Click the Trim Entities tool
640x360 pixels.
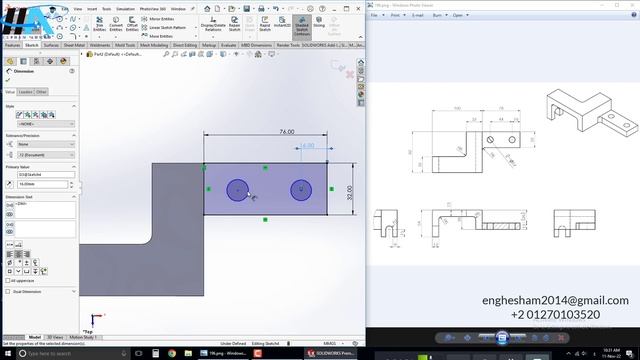click(x=99, y=24)
